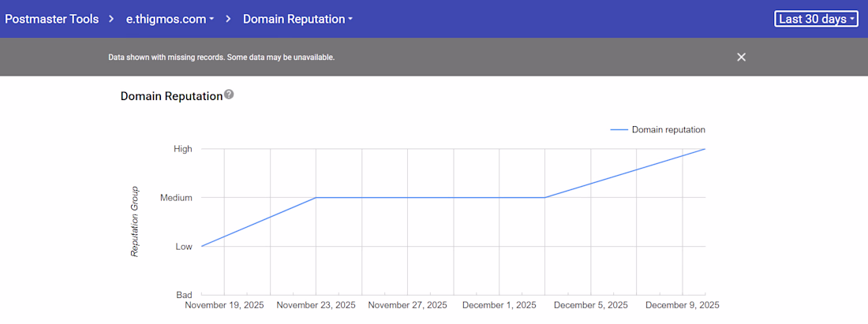Viewport: 868px width, 324px height.
Task: Open the Last 30 days range selector
Action: tap(816, 19)
